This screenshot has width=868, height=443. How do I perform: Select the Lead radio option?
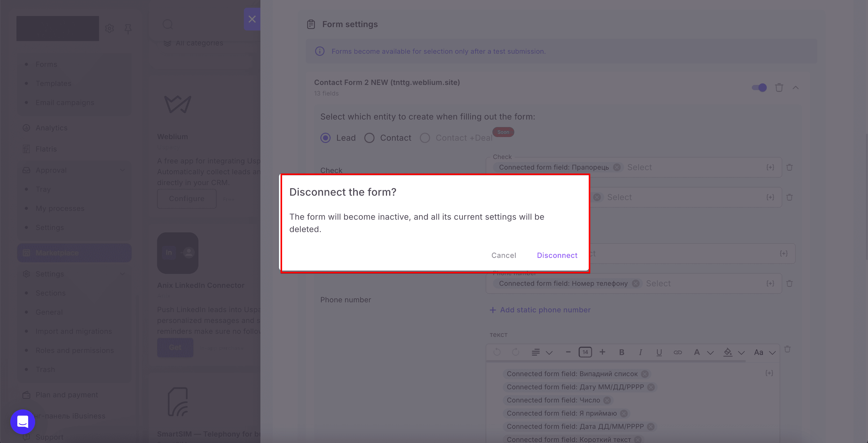click(x=326, y=138)
